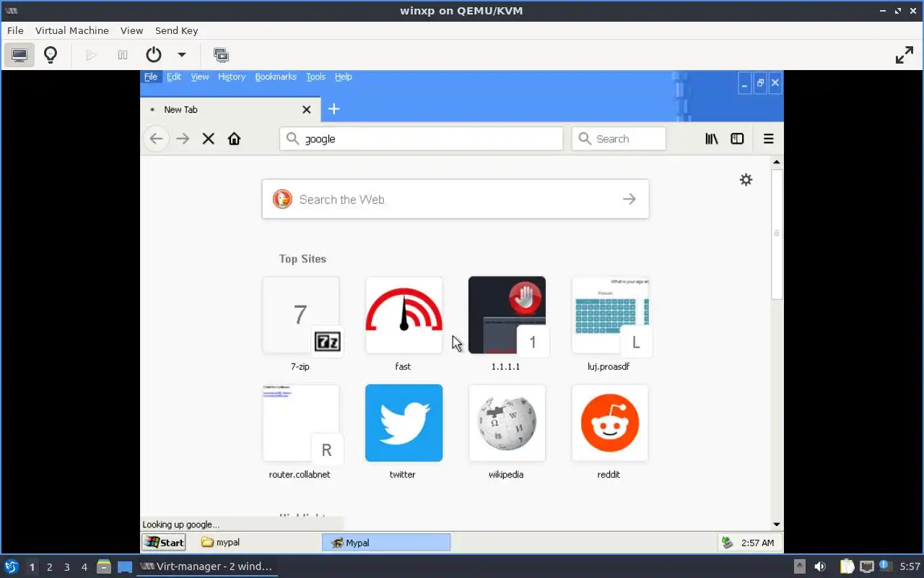Viewport: 924px width, 578px height.
Task: Close the New Tab tab
Action: tap(306, 109)
